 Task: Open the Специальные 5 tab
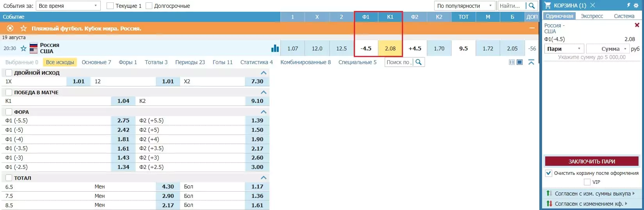pyautogui.click(x=357, y=62)
